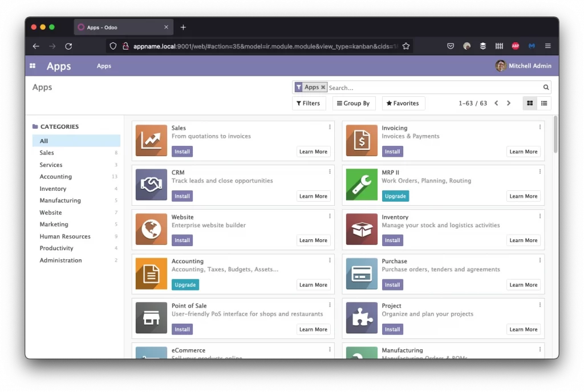584x392 pixels.
Task: Go to previous page of apps
Action: tap(496, 103)
